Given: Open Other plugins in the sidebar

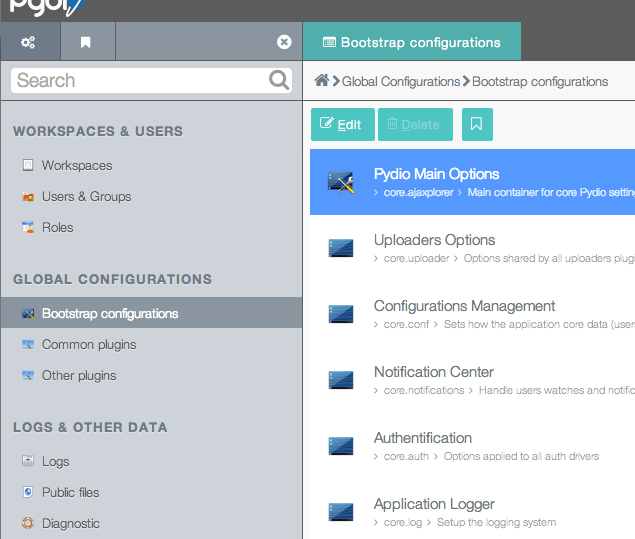Looking at the screenshot, I should [x=79, y=375].
